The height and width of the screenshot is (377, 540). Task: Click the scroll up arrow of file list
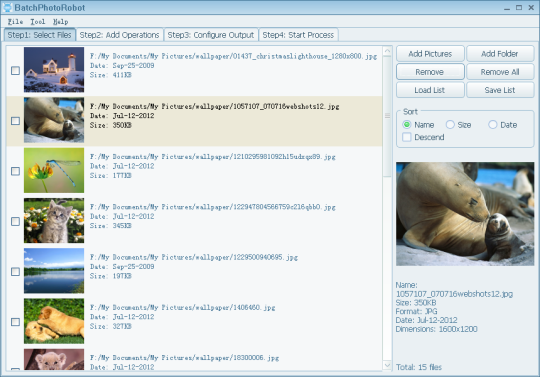pos(387,51)
